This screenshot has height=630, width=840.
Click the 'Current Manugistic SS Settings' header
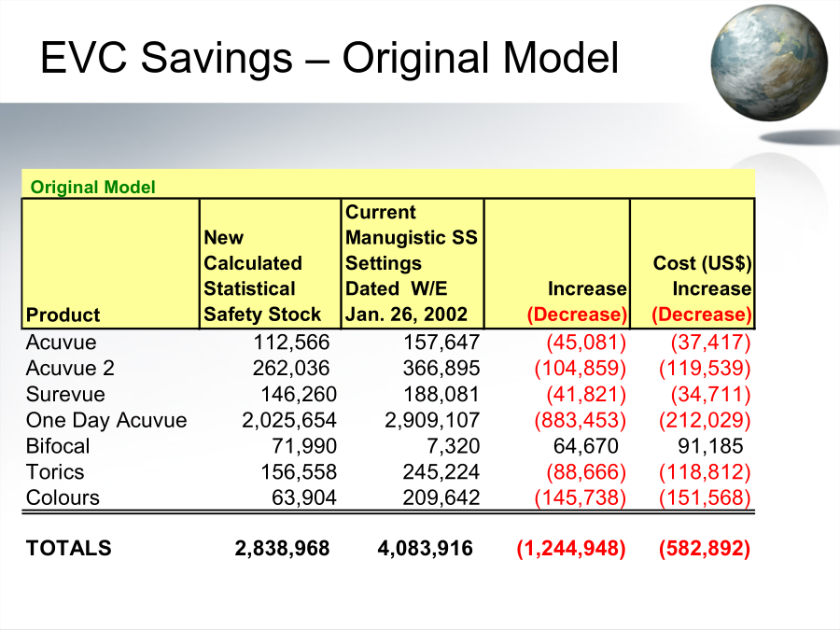pos(411,263)
